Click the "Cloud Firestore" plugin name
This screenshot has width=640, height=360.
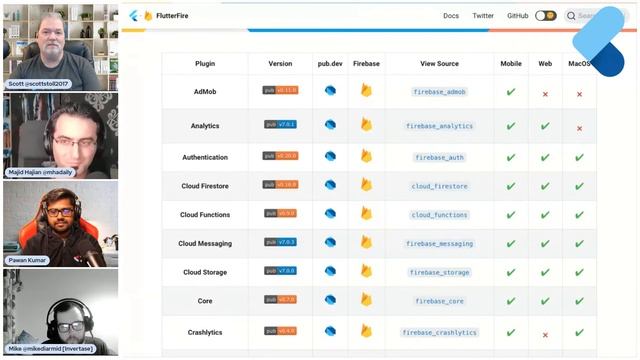(205, 186)
